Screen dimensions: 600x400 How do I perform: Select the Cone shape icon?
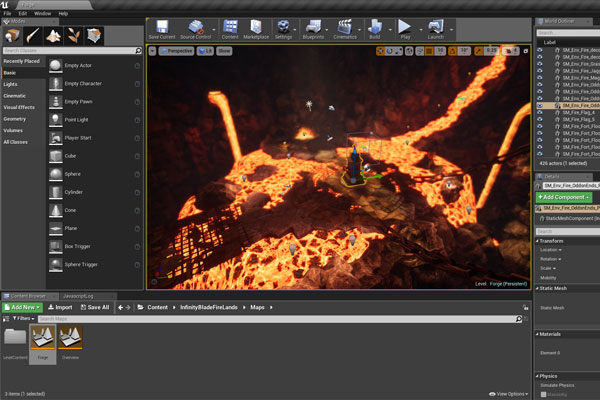pos(55,211)
